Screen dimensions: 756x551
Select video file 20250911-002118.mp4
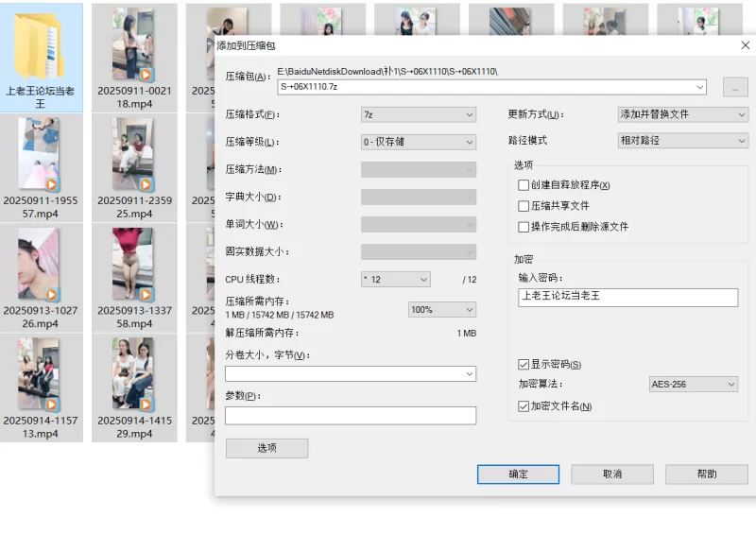pos(134,58)
